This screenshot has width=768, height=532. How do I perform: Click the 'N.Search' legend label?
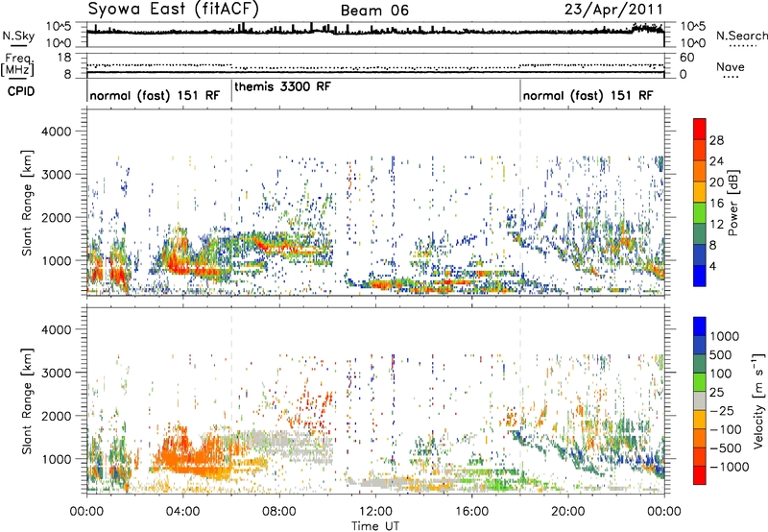pos(741,36)
